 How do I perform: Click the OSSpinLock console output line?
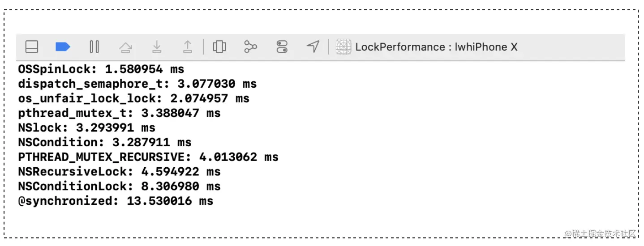coord(101,69)
